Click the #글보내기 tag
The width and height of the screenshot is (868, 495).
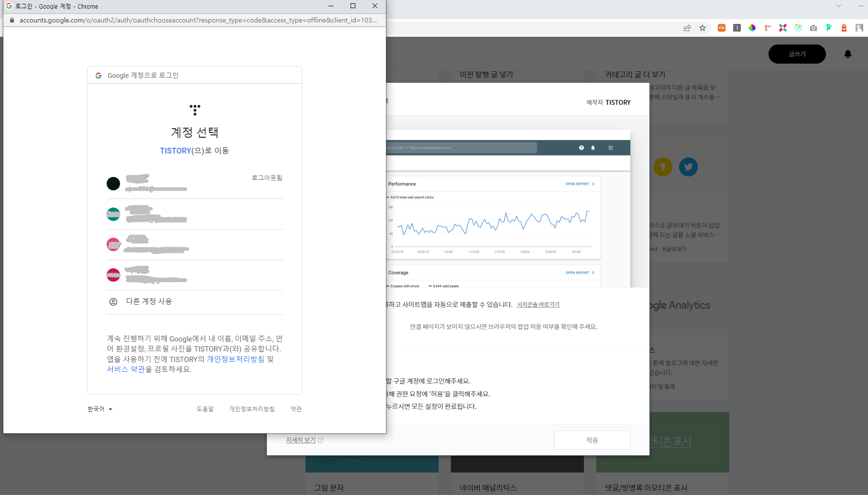(x=674, y=249)
